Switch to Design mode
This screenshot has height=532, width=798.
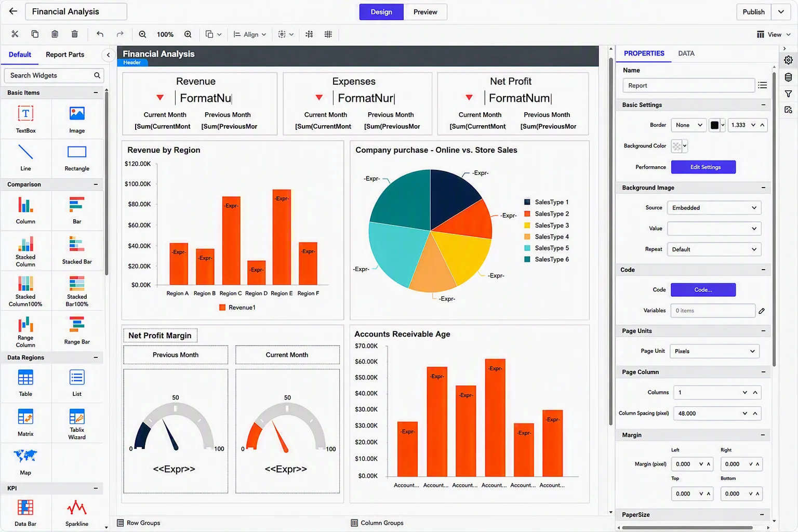(x=381, y=12)
